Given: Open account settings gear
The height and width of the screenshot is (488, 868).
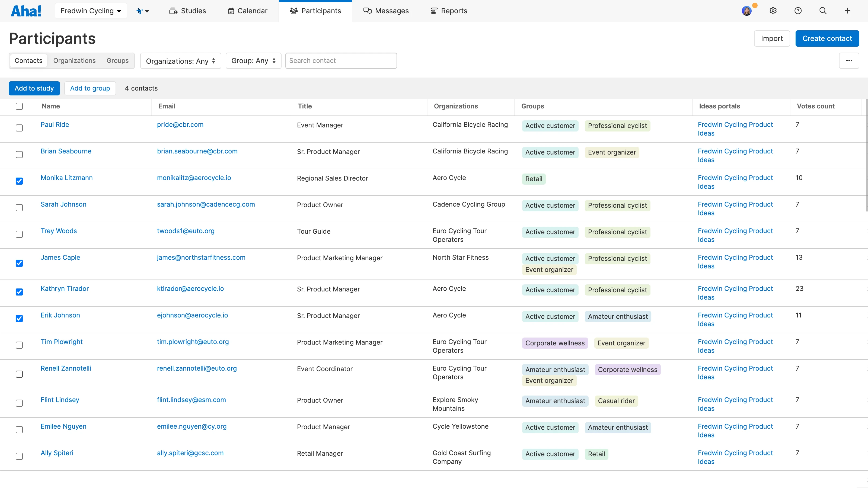Looking at the screenshot, I should pos(773,11).
